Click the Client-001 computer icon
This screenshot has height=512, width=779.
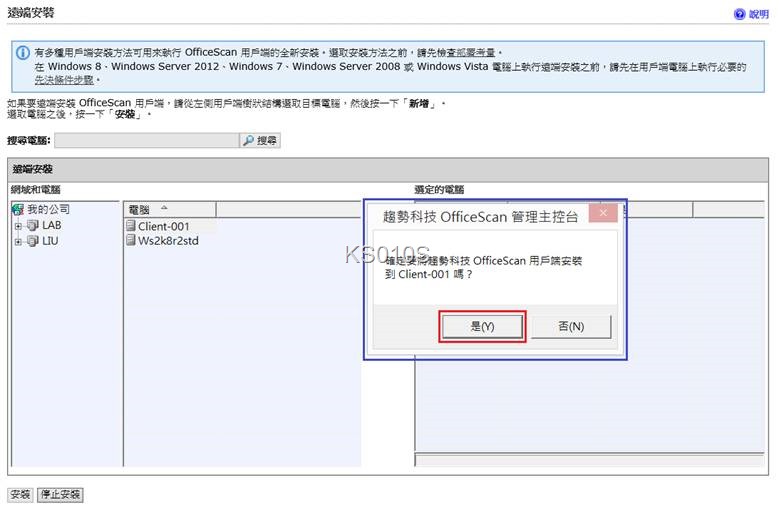click(131, 227)
